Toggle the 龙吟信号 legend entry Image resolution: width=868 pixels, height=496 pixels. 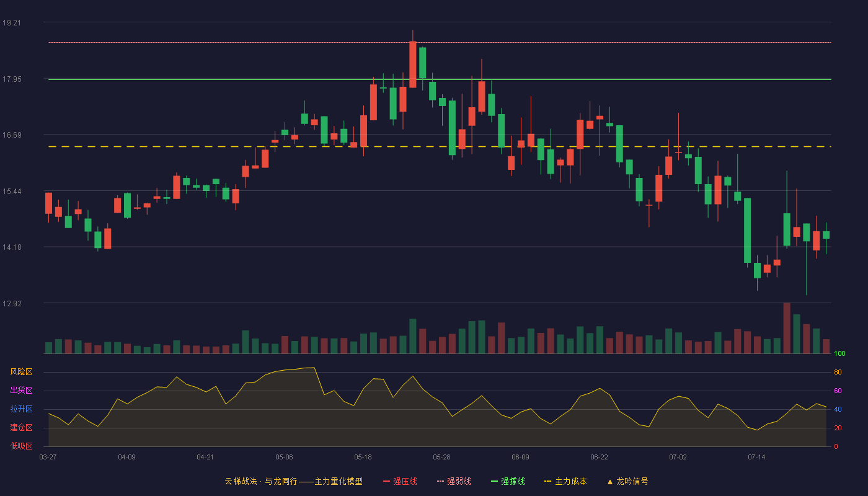pyautogui.click(x=627, y=481)
